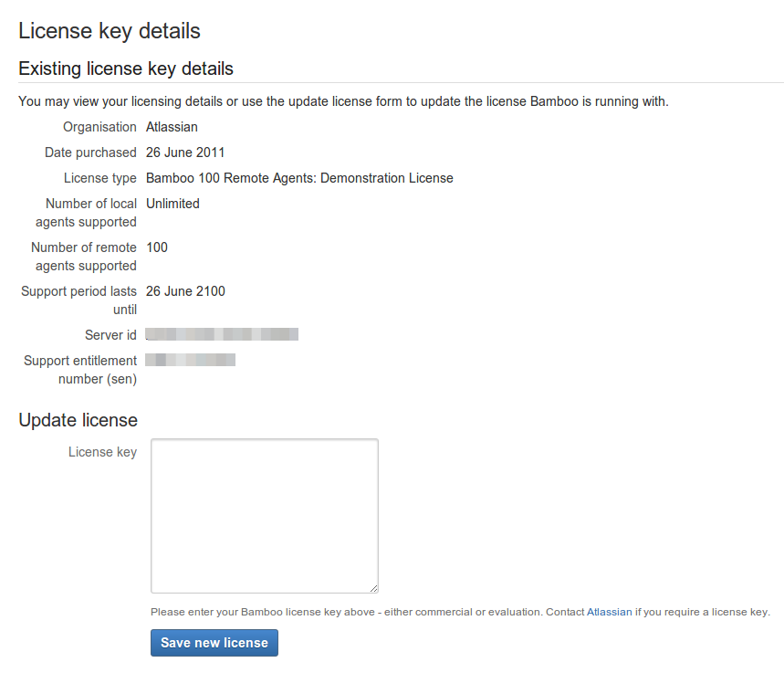Screen dimensions: 784x673
Task: Click the License key field label
Action: 102,452
